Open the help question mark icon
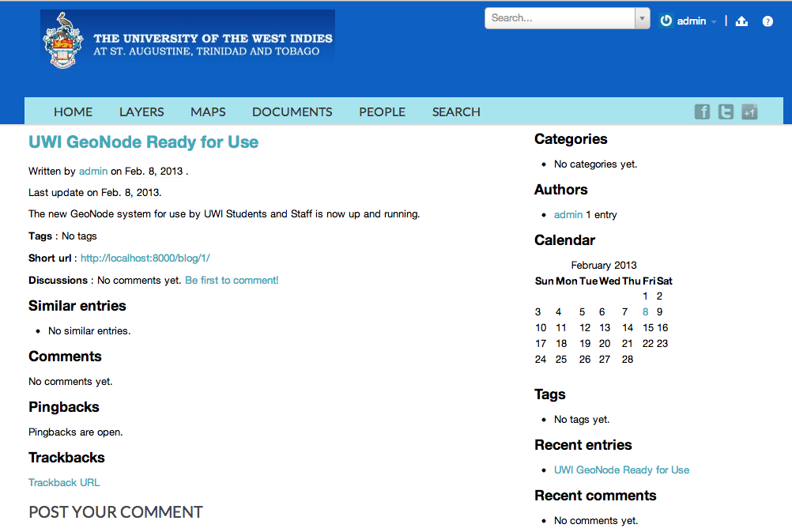792x532 pixels. [767, 21]
